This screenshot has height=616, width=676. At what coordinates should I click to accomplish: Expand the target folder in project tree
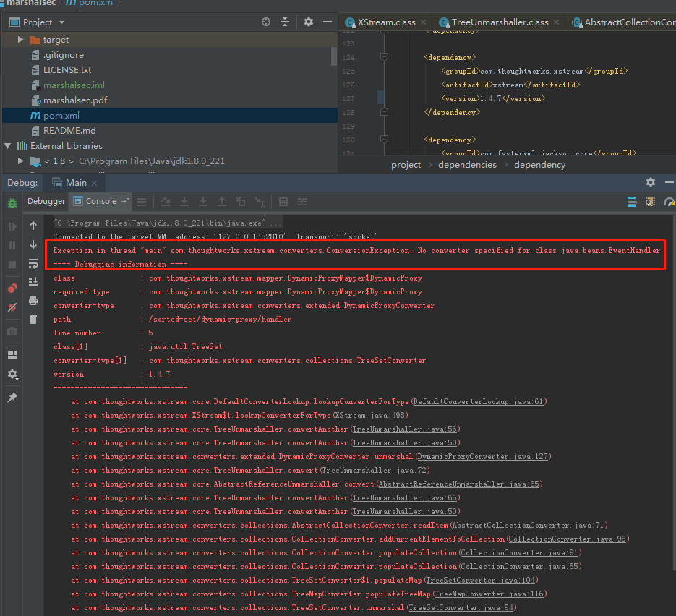[21, 40]
